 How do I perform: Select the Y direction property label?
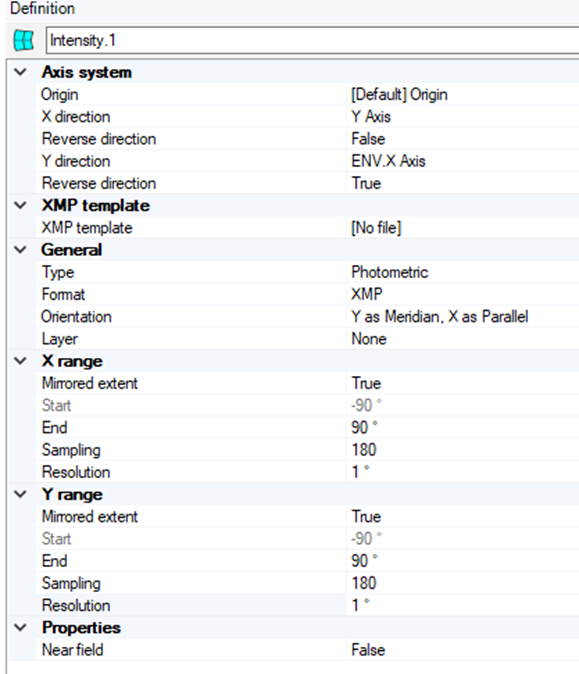(76, 161)
